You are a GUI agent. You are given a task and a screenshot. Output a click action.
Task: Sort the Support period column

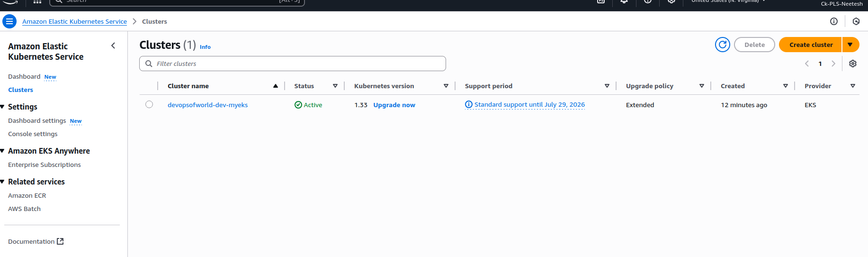pos(607,86)
